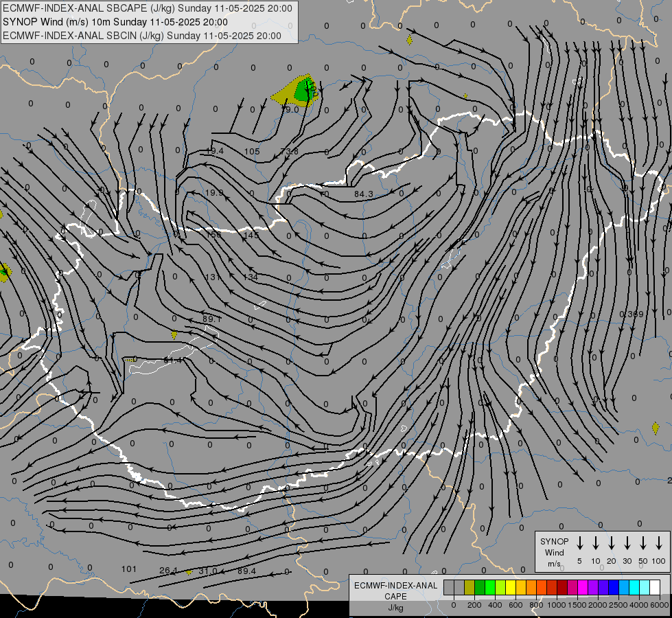Click the 61.4 value on the map
Image resolution: width=672 pixels, height=618 pixels.
coord(173,360)
